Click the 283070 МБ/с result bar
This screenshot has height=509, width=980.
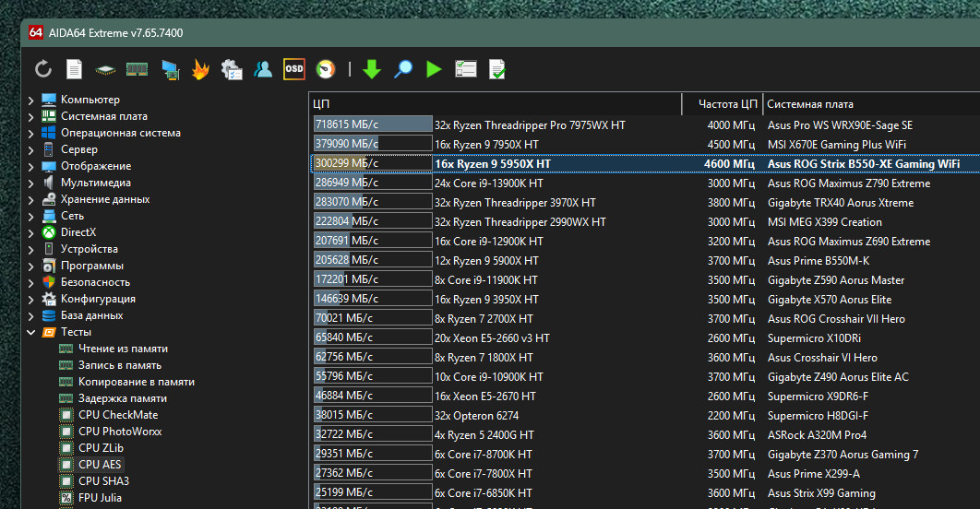373,202
